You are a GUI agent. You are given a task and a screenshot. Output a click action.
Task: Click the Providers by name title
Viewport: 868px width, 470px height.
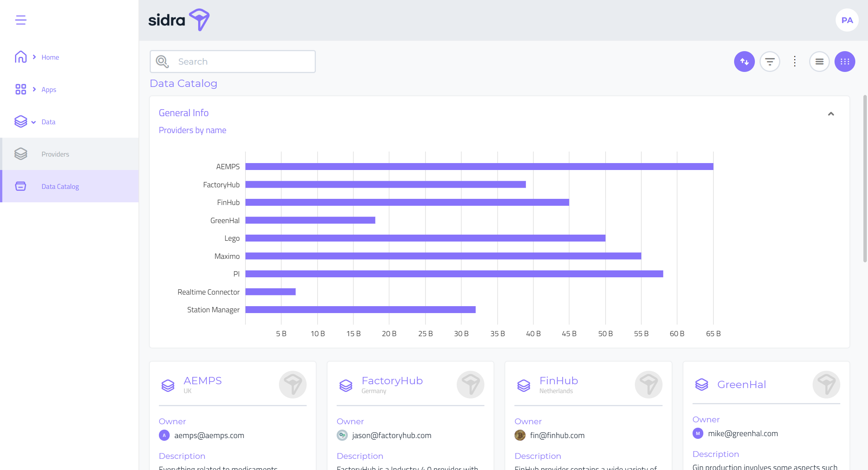tap(192, 130)
